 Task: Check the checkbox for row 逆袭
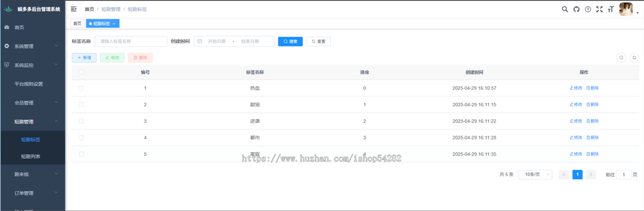(x=82, y=121)
